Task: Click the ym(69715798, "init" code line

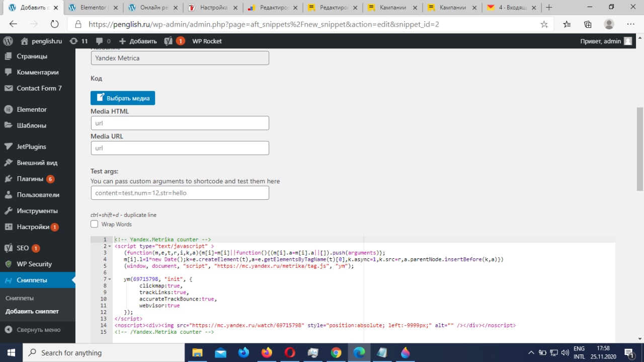Action: pos(158,279)
